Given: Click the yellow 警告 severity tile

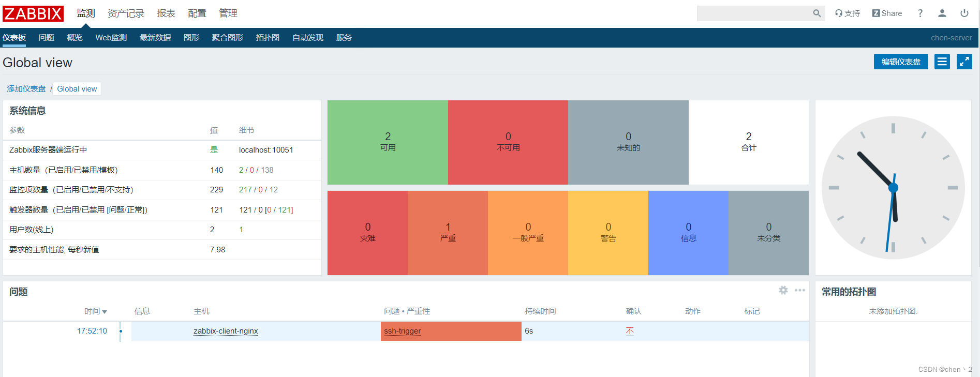Looking at the screenshot, I should click(x=608, y=233).
